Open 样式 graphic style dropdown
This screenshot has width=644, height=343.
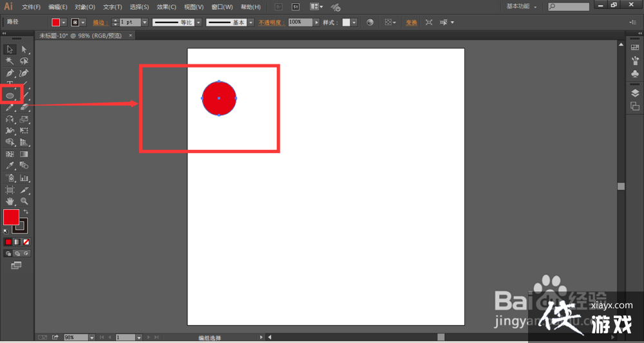pyautogui.click(x=354, y=23)
